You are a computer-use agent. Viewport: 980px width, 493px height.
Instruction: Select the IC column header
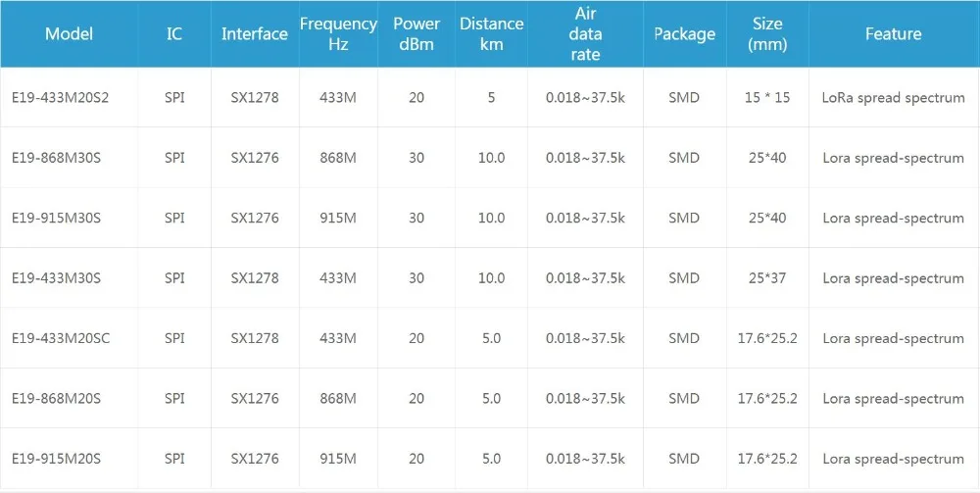(x=174, y=33)
